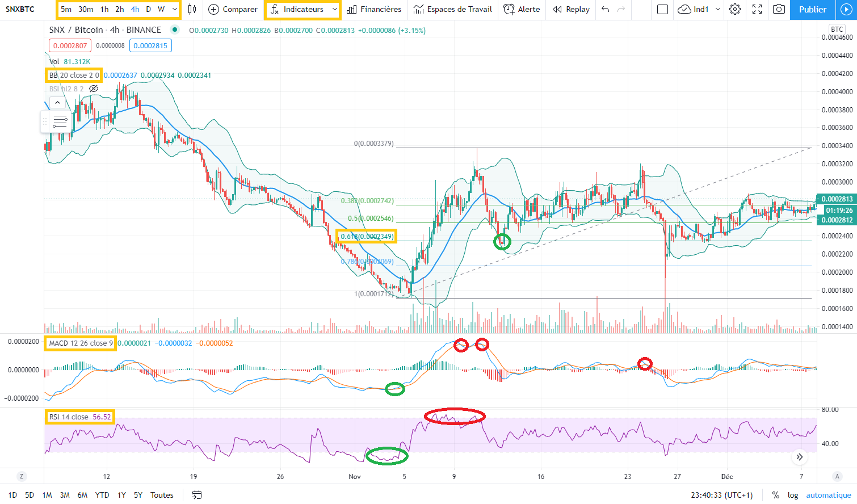Select the BB 20 close 2 0 legend
This screenshot has width=857, height=504.
coord(74,75)
